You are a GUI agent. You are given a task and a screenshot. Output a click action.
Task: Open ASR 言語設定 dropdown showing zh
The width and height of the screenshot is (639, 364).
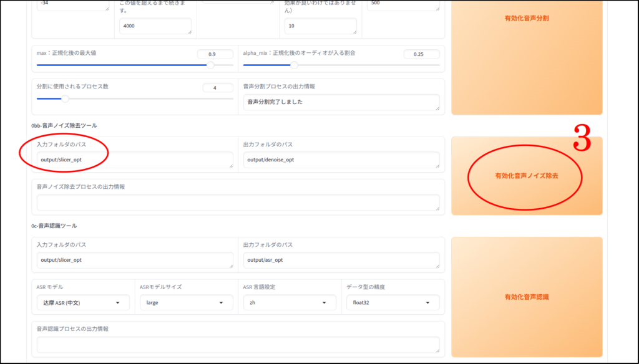pyautogui.click(x=288, y=303)
